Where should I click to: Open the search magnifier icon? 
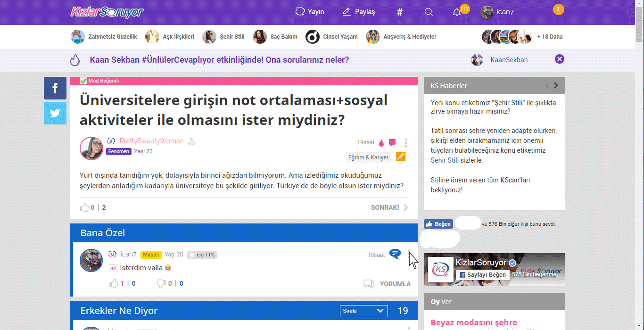[x=429, y=12]
